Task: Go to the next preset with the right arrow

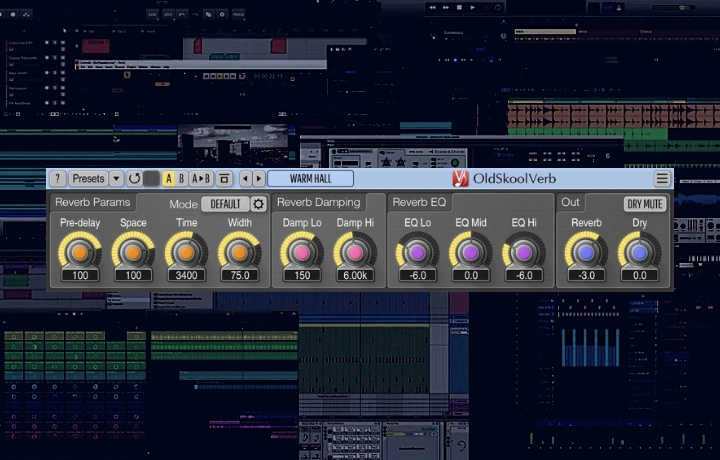Action: [259, 178]
